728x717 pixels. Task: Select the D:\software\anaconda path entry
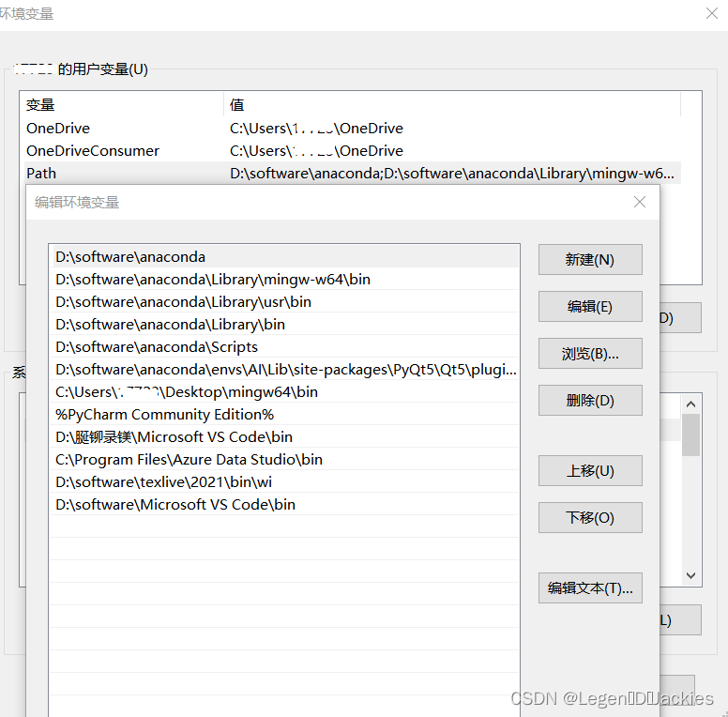284,256
